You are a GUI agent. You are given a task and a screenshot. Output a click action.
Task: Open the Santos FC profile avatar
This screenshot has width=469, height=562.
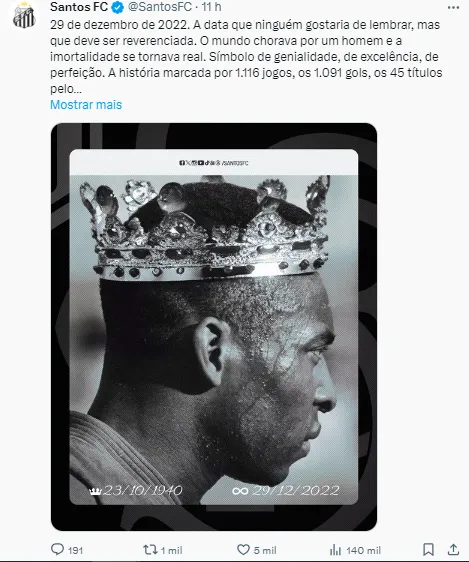point(24,15)
